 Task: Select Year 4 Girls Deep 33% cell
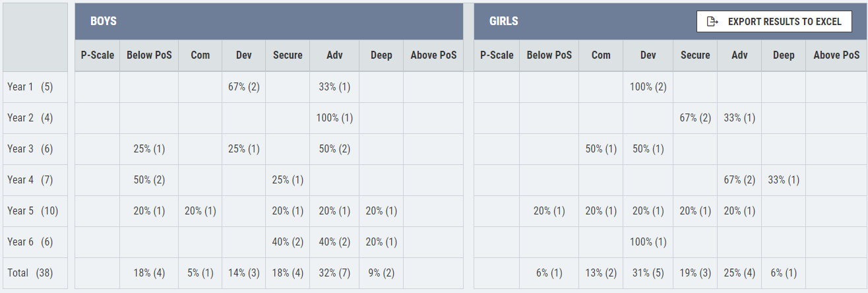783,180
